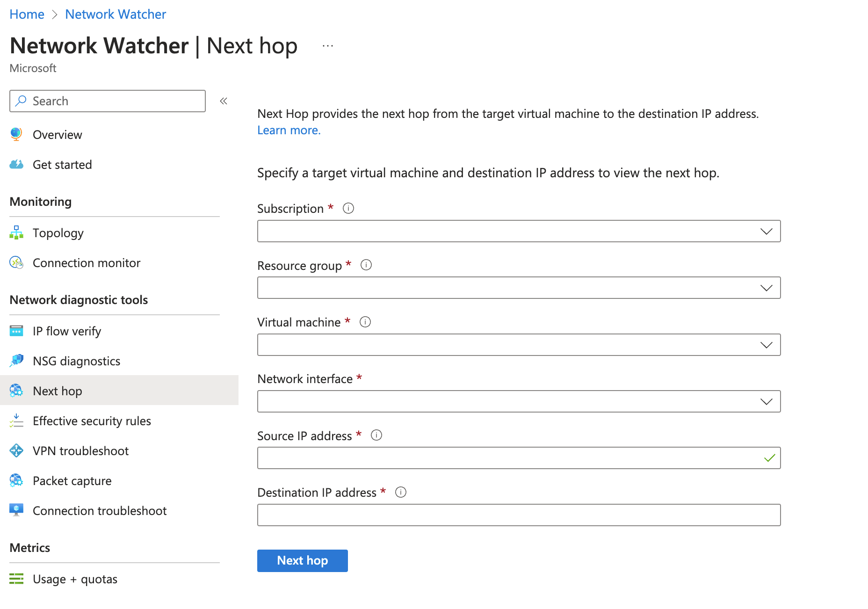The width and height of the screenshot is (868, 609).
Task: Click the Subscription info icon
Action: point(348,209)
